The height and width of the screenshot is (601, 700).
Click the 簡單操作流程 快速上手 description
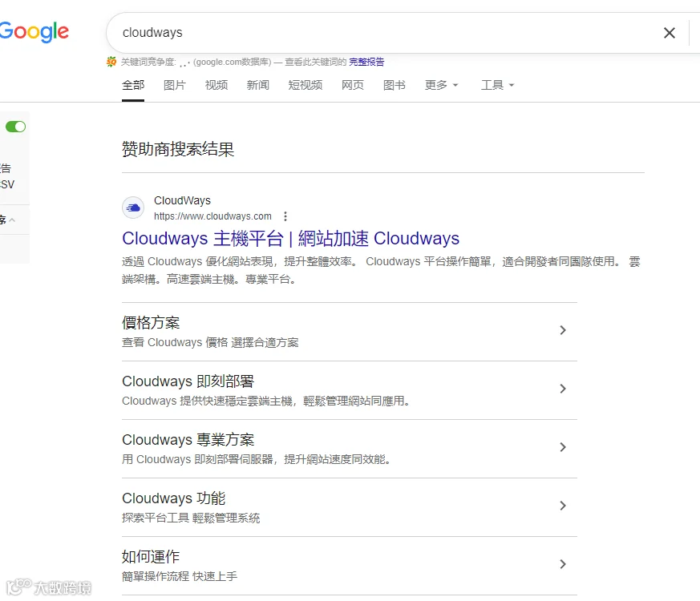180,576
